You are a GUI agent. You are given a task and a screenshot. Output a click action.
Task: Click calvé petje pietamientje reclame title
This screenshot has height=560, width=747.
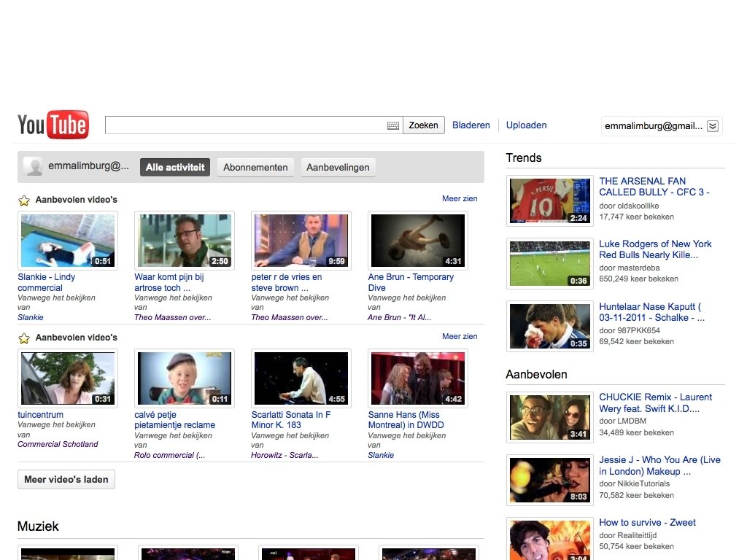(x=175, y=419)
